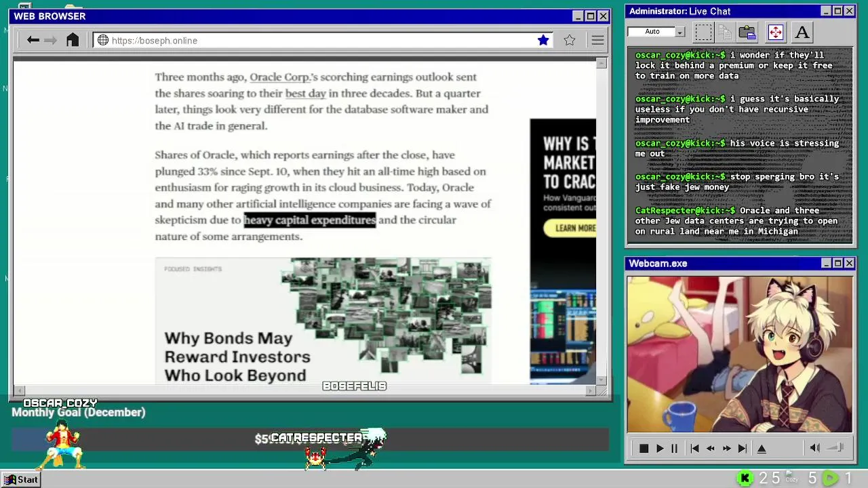Open the 'best day' link
The width and height of the screenshot is (868, 488).
[305, 94]
